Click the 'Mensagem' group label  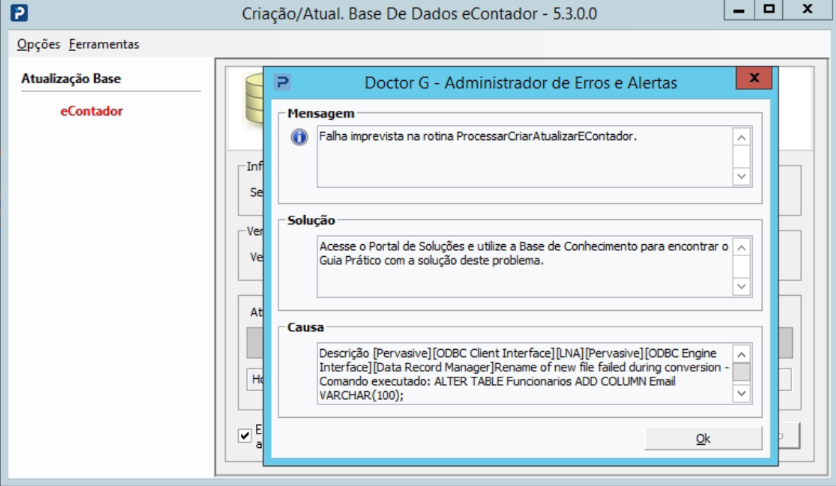(x=321, y=114)
